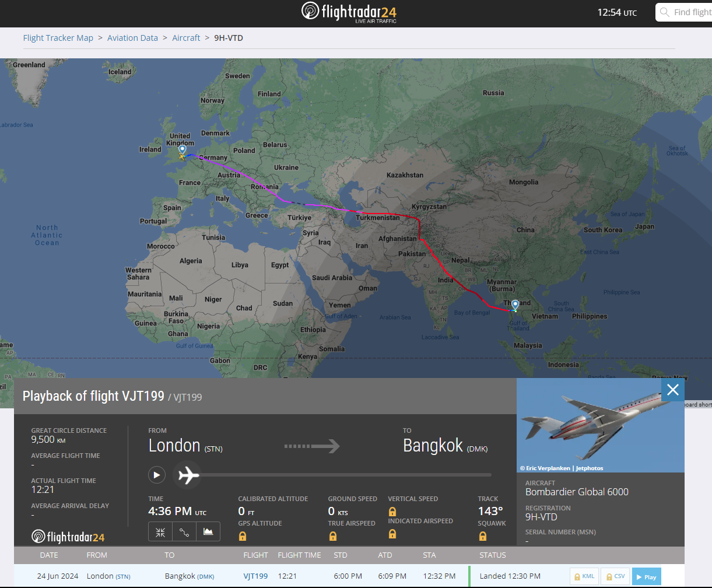
Task: Open the STN airport link in the flight row
Action: click(123, 577)
